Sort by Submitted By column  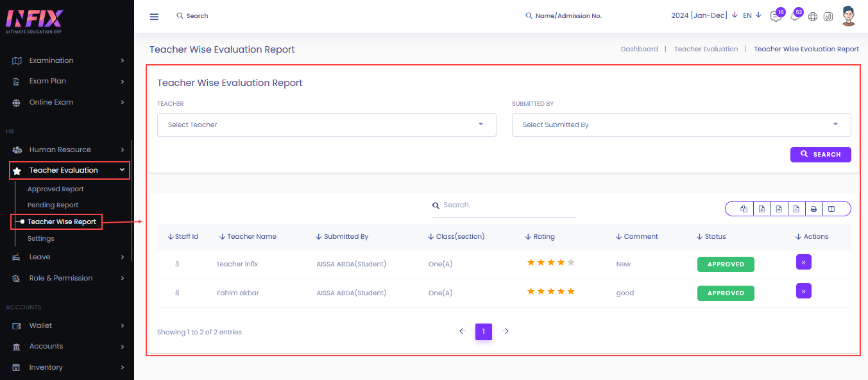tap(342, 237)
